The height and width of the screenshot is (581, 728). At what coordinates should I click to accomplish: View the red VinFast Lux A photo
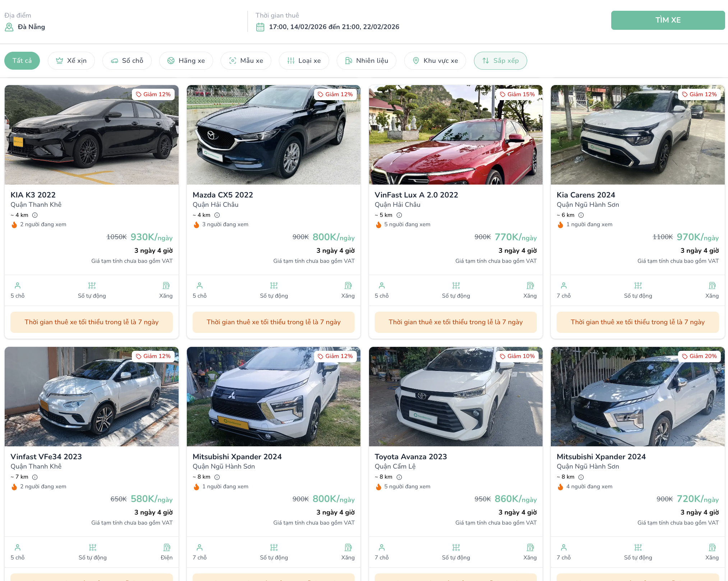click(x=456, y=135)
